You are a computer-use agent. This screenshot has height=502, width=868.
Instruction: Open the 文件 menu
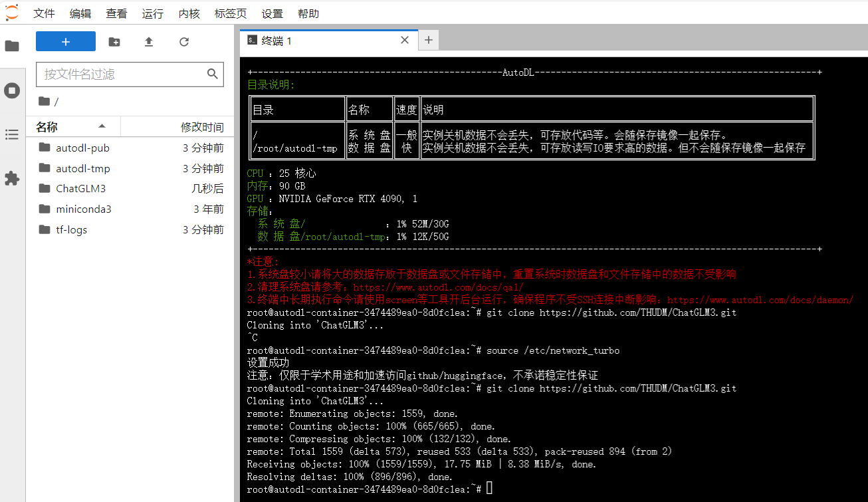pos(44,13)
